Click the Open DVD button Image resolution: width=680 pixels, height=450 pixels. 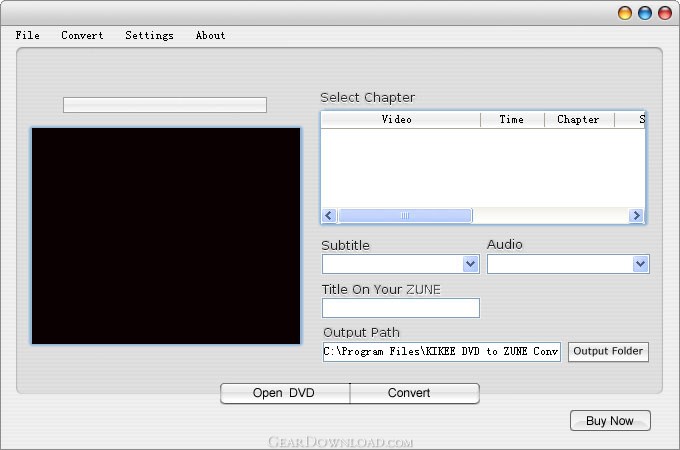pyautogui.click(x=284, y=393)
